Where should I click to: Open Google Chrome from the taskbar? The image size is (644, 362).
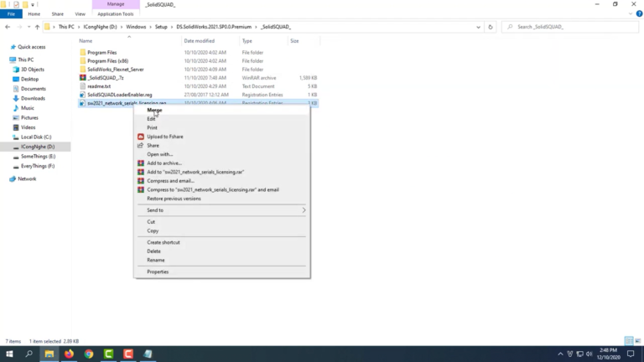point(89,354)
